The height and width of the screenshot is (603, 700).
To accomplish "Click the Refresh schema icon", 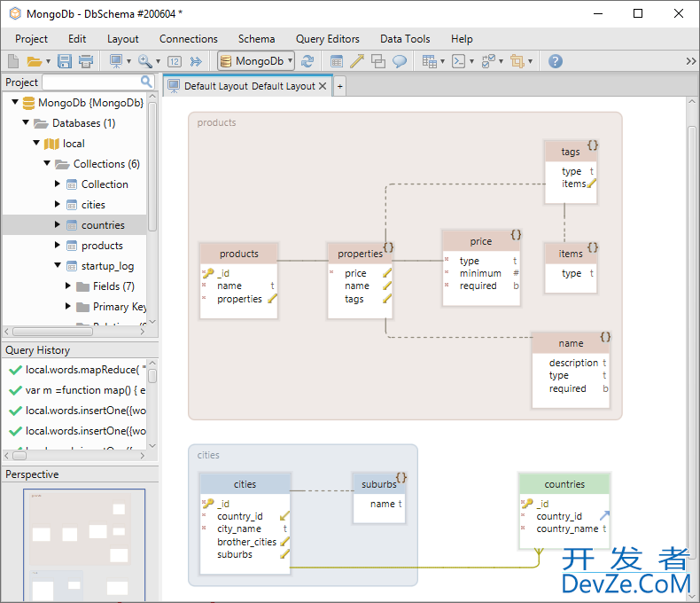I will click(x=307, y=61).
